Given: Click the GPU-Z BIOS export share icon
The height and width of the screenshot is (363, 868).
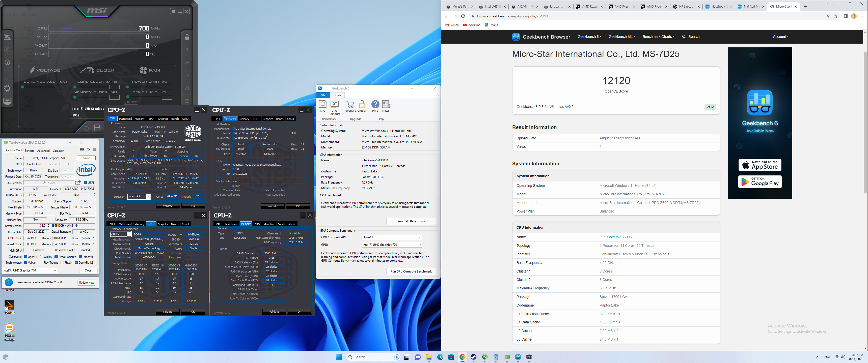Looking at the screenshot, I should tap(78, 183).
